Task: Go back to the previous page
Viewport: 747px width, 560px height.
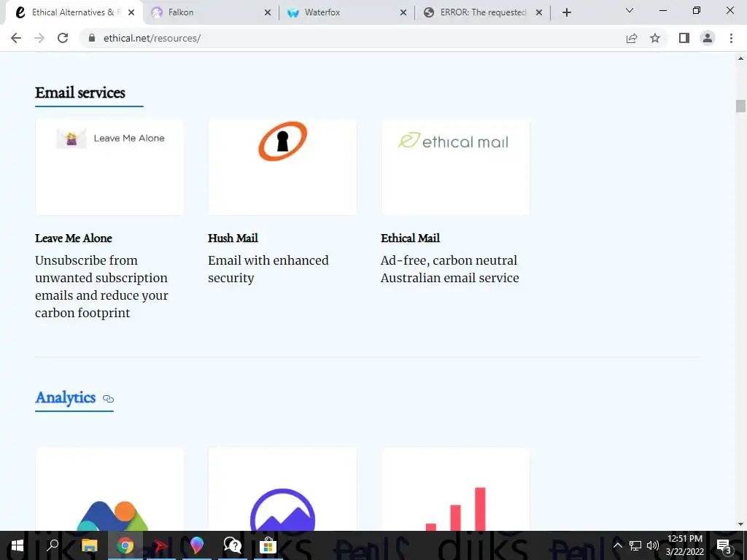Action: pos(16,38)
